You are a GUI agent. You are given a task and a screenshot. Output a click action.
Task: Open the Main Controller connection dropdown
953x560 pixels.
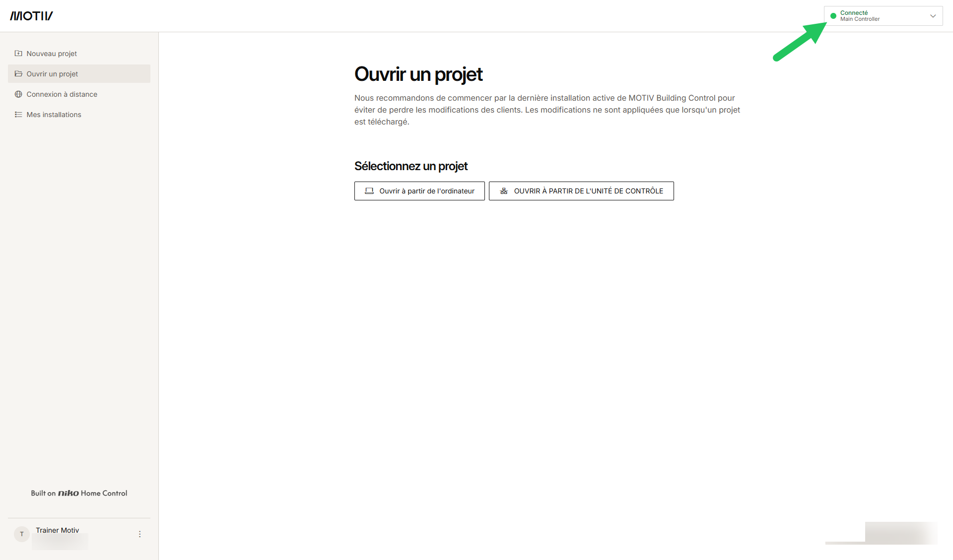(884, 16)
